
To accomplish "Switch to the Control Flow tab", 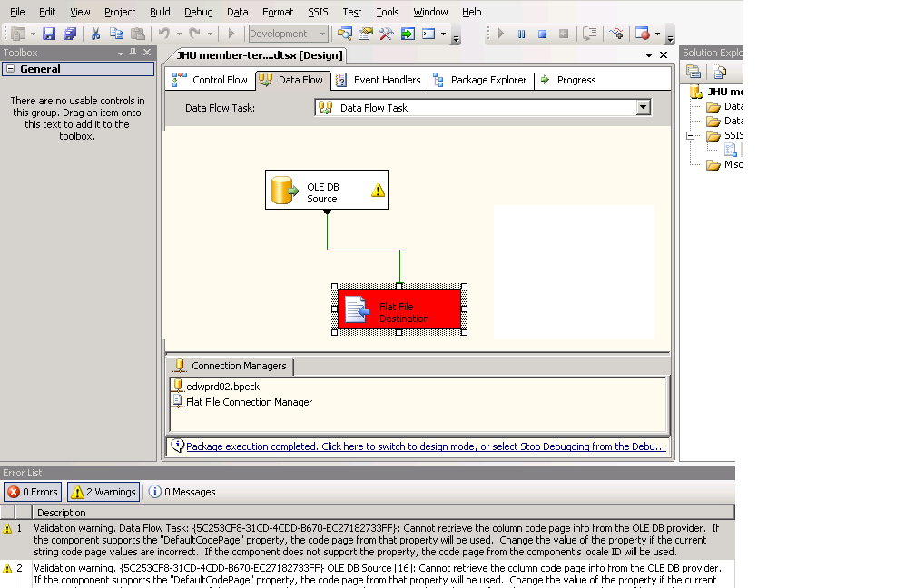I will click(211, 80).
